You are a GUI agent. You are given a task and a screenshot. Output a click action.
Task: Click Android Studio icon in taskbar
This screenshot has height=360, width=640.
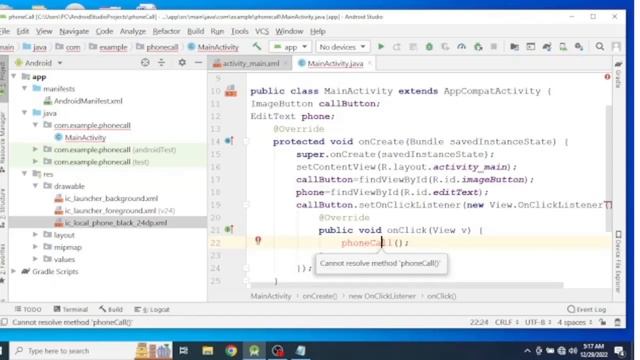[254, 351]
